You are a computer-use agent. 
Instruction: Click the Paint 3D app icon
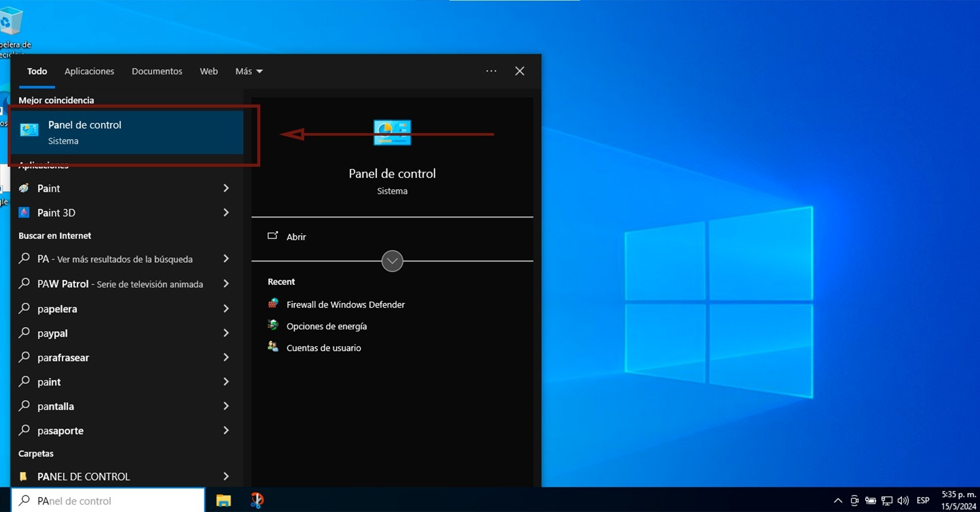coord(24,213)
